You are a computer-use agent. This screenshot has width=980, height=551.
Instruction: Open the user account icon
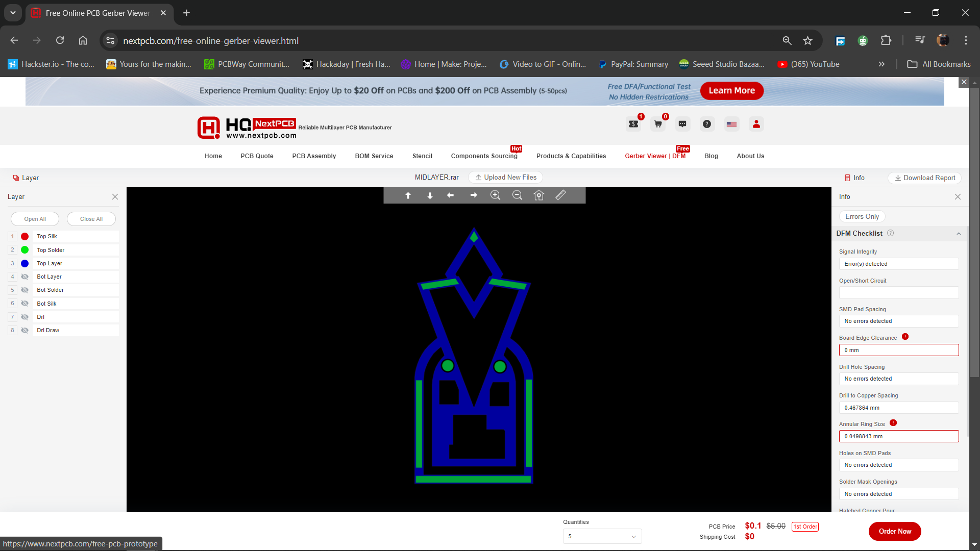tap(756, 124)
